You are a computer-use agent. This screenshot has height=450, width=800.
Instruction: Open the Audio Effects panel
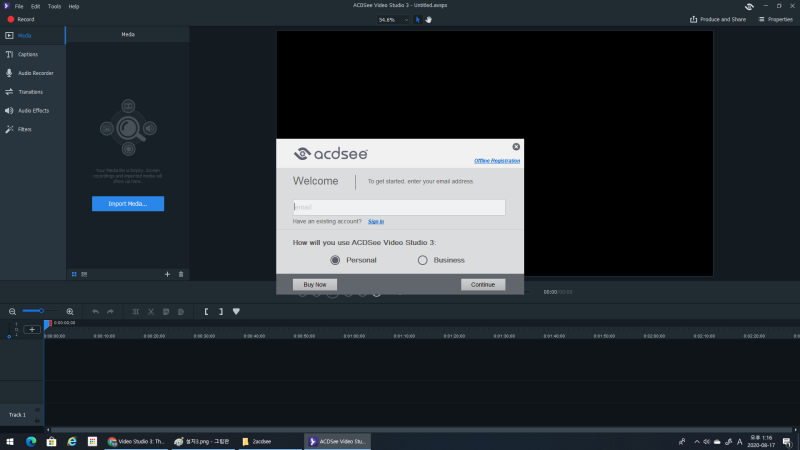pos(33,110)
